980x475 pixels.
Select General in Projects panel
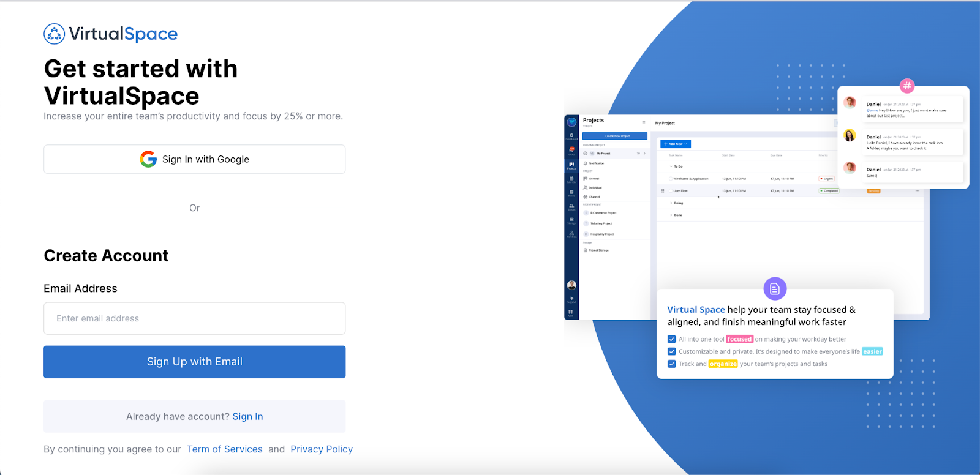tap(591, 179)
